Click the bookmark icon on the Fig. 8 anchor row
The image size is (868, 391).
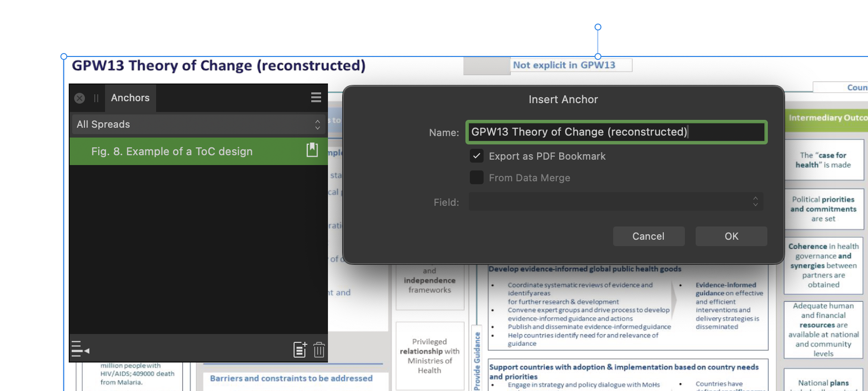[312, 150]
